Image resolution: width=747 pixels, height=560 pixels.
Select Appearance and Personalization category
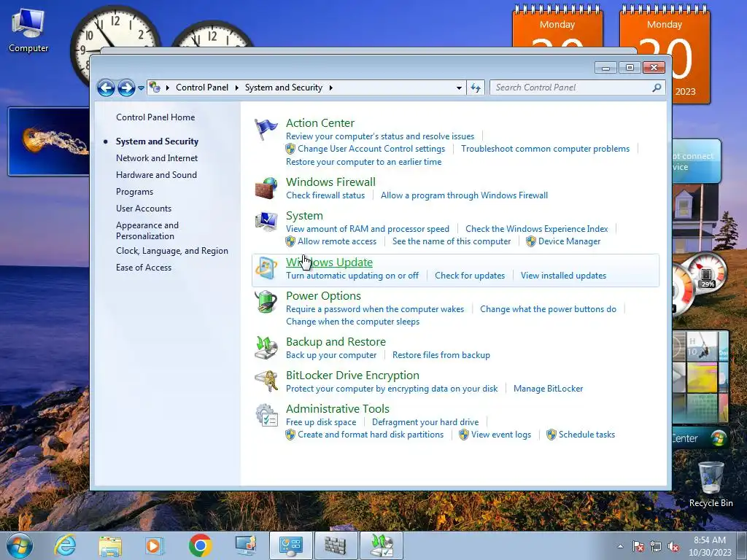(147, 230)
